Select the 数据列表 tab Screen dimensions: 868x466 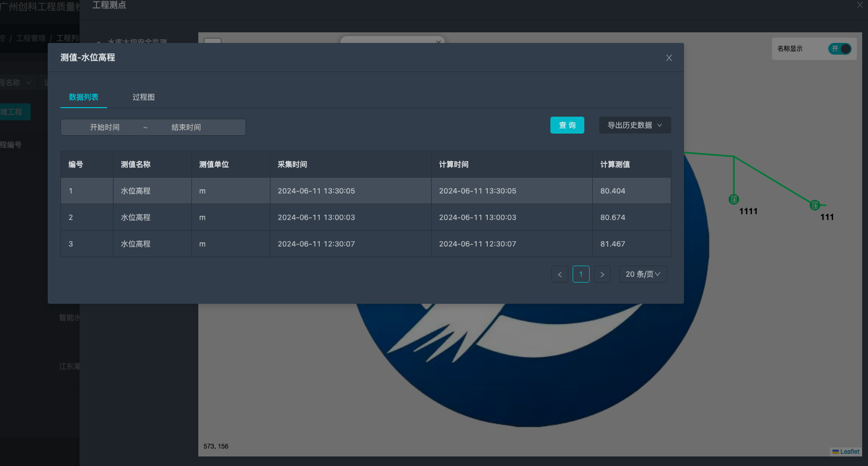tap(84, 97)
